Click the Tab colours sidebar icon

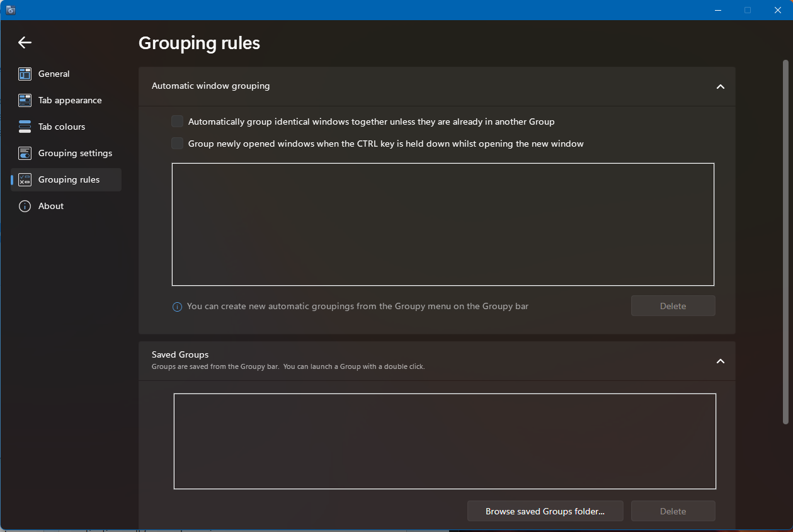click(x=25, y=127)
